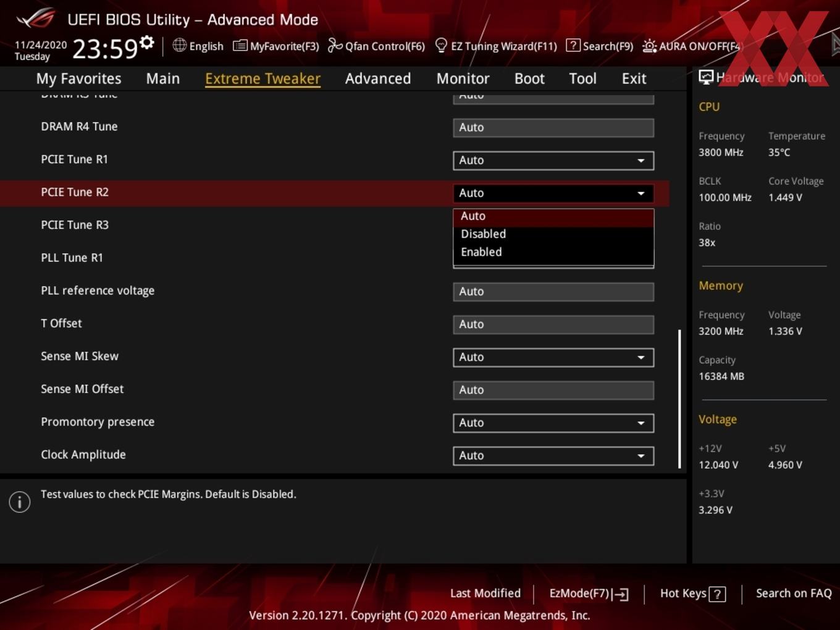Open Qfan Control(F6)
Screen dimensions: 840x630
376,46
